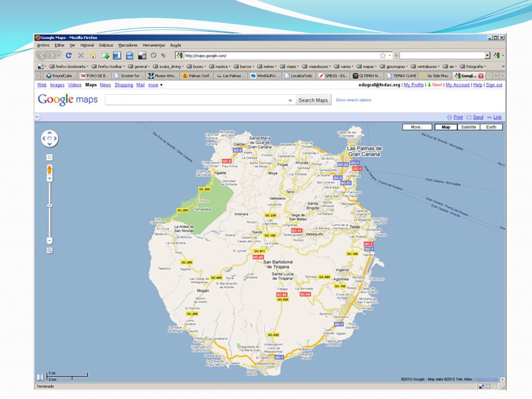Click the URL address bar
The width and height of the screenshot is (532, 399).
coord(282,55)
